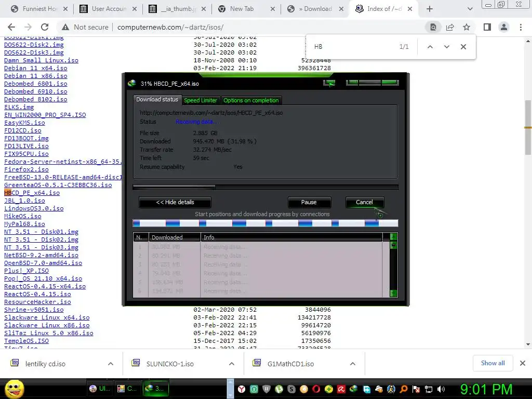The width and height of the screenshot is (532, 399).
Task: Click the find-in-page search icon in the address bar
Action: 433,27
